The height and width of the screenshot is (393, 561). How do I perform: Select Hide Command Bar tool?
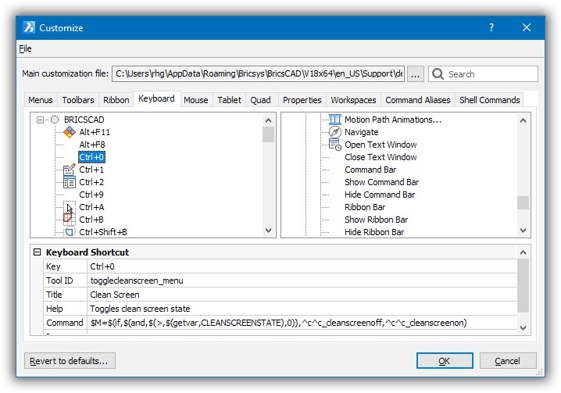380,195
